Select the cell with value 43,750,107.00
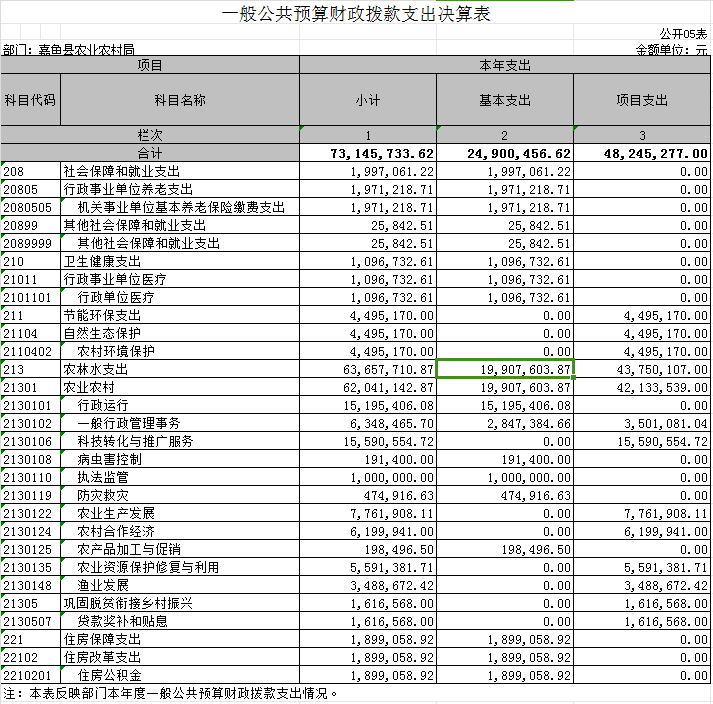 coord(642,369)
